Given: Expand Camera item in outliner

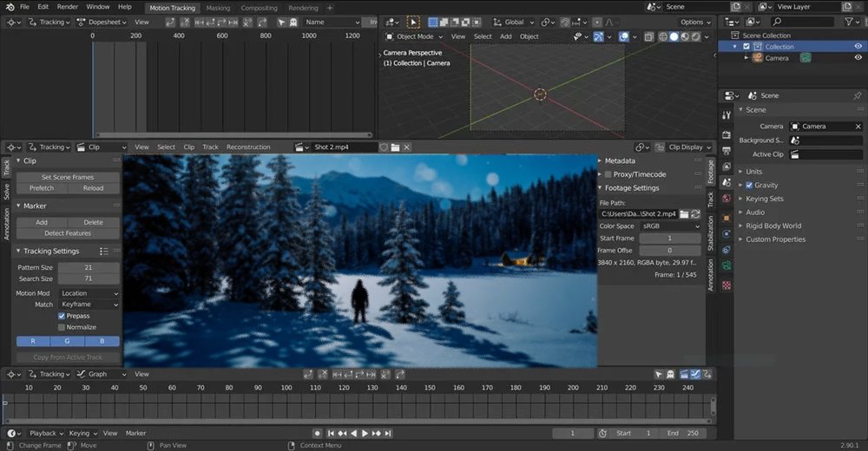Looking at the screenshot, I should click(x=746, y=57).
